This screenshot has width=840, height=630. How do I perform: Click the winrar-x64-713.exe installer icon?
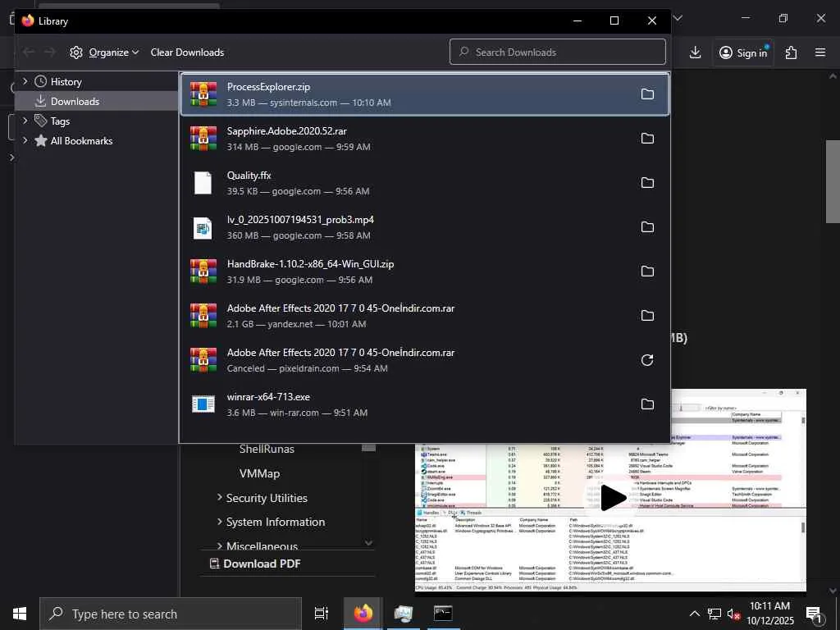pos(203,404)
